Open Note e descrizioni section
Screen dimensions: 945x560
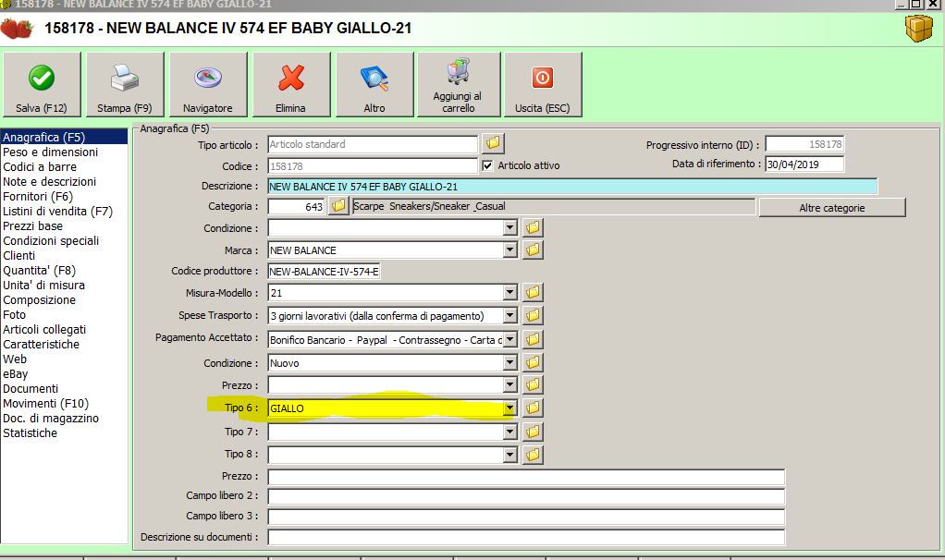click(x=49, y=182)
